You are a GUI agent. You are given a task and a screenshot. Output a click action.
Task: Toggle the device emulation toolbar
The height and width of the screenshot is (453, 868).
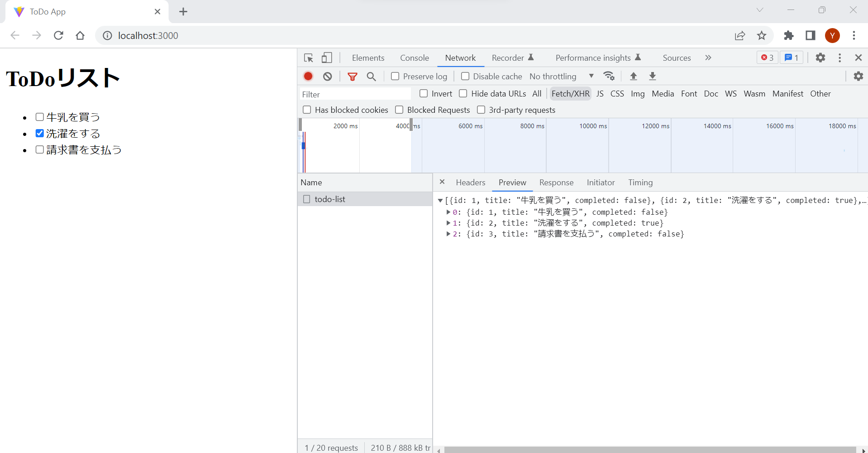pos(327,58)
